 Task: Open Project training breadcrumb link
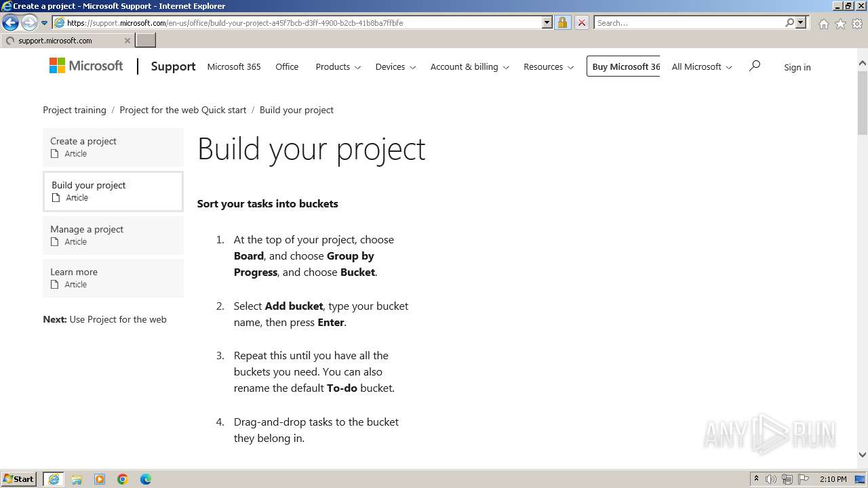click(75, 110)
